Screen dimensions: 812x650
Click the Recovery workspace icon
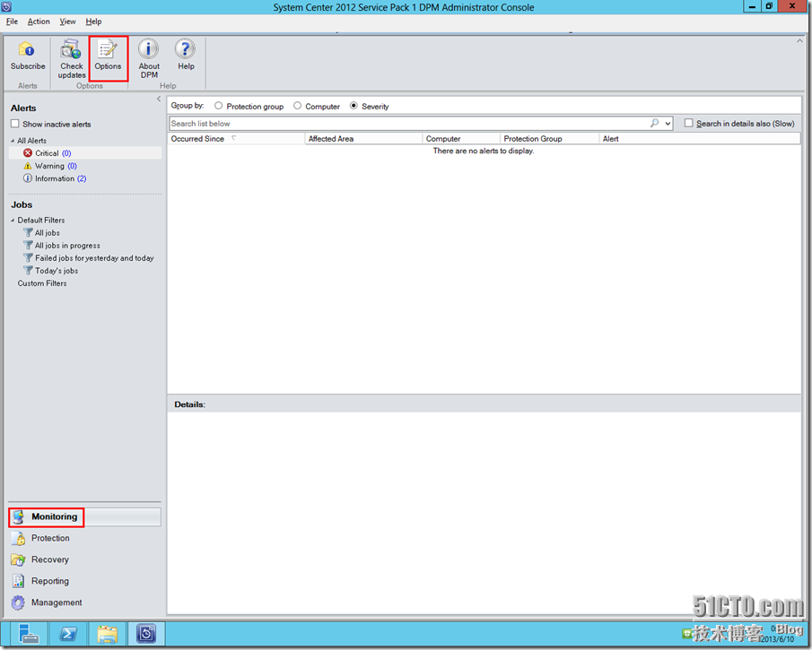[18, 560]
